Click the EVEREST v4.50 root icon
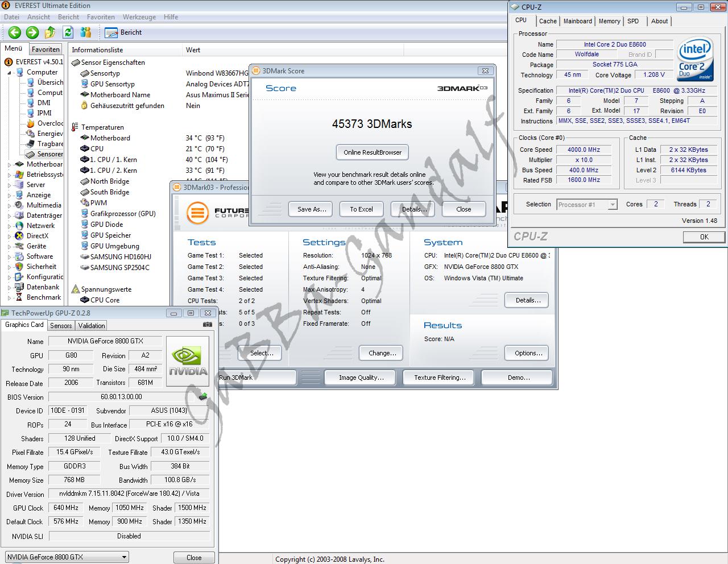728x564 pixels. click(x=9, y=62)
